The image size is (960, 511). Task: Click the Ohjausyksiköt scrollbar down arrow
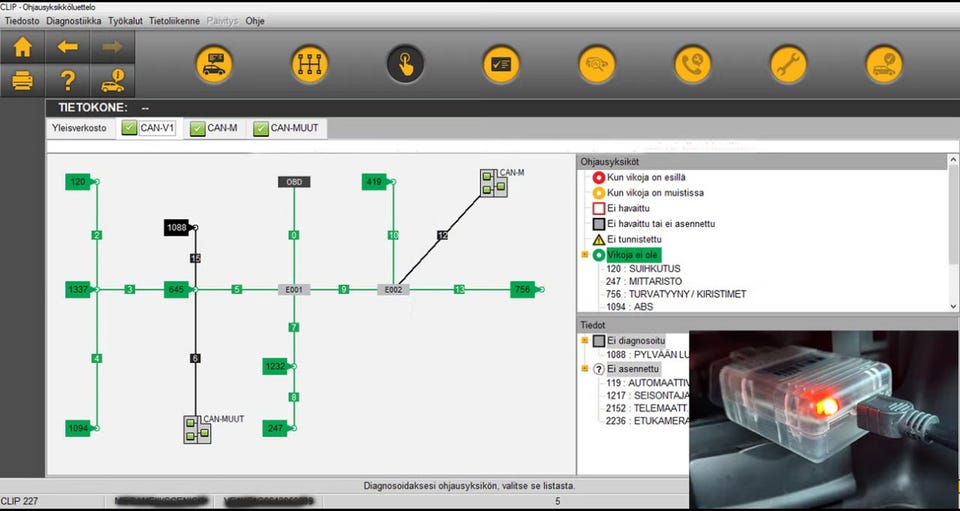click(x=953, y=306)
